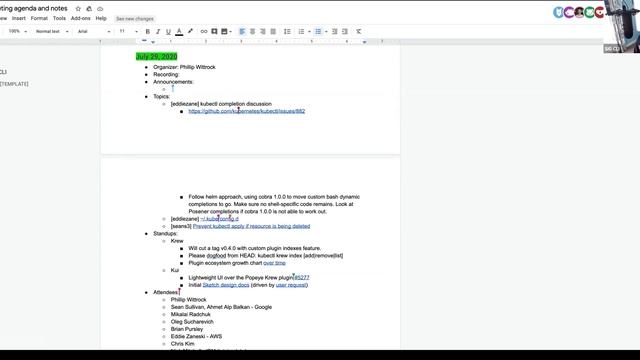Click attendee 'Brian Pursley'
The width and height of the screenshot is (640, 360).
point(187,329)
